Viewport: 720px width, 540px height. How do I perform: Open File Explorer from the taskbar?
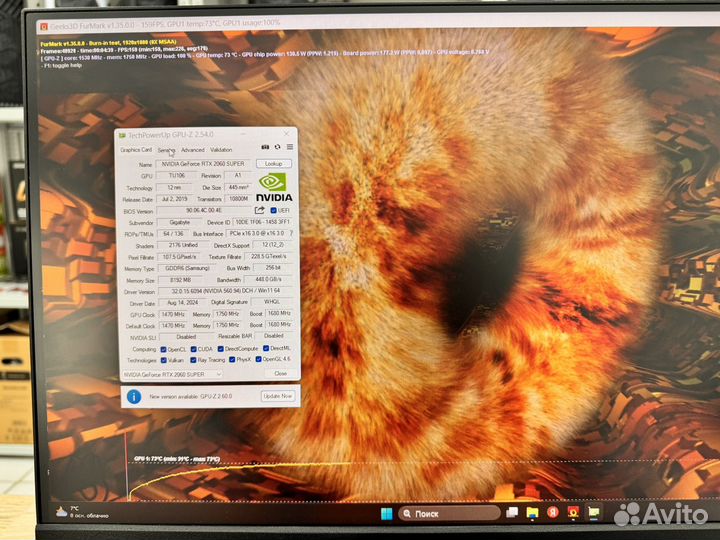532,513
